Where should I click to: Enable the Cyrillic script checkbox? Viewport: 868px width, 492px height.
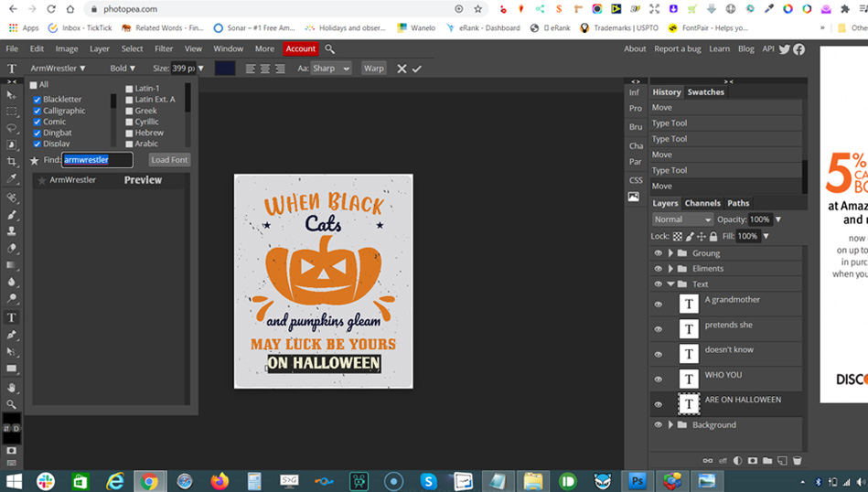(129, 122)
